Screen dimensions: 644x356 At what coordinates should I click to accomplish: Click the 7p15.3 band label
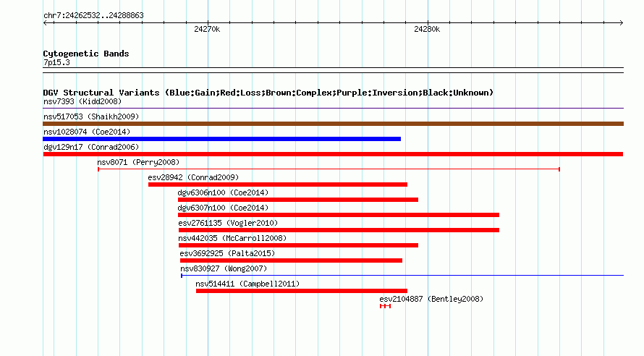point(56,62)
